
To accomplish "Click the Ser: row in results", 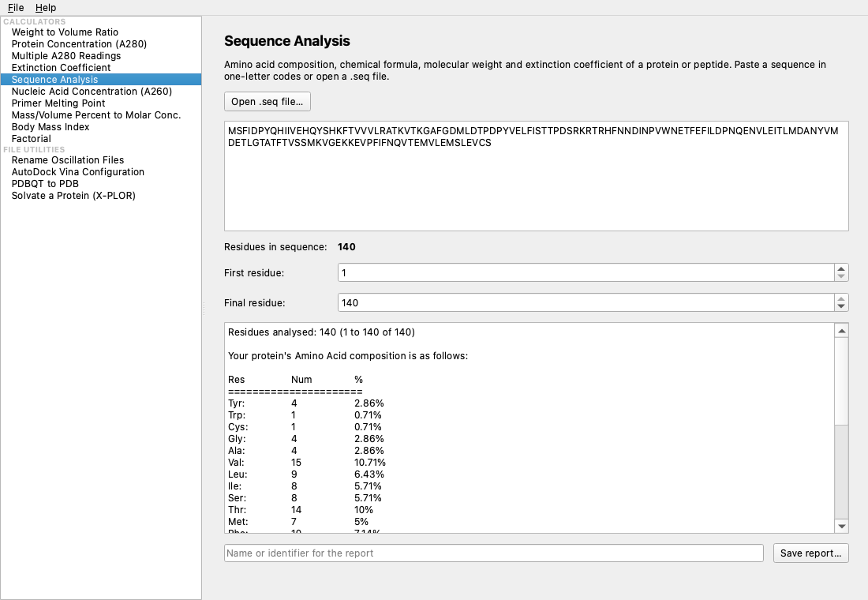I will 305,498.
